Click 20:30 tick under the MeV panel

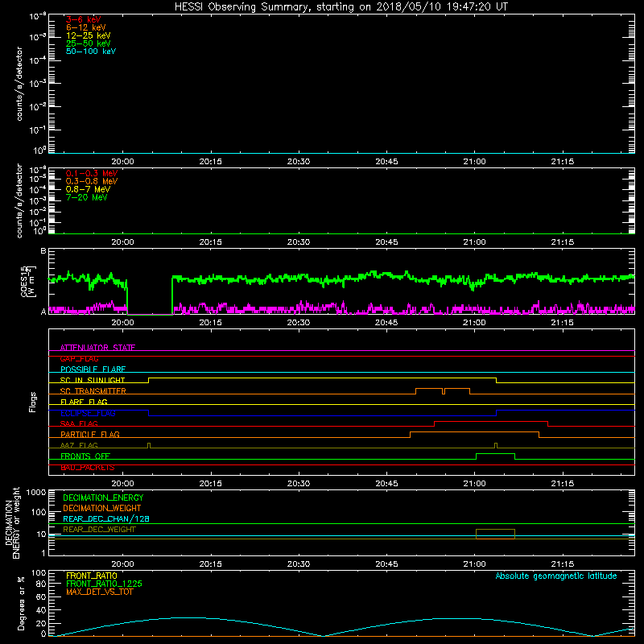coord(299,242)
